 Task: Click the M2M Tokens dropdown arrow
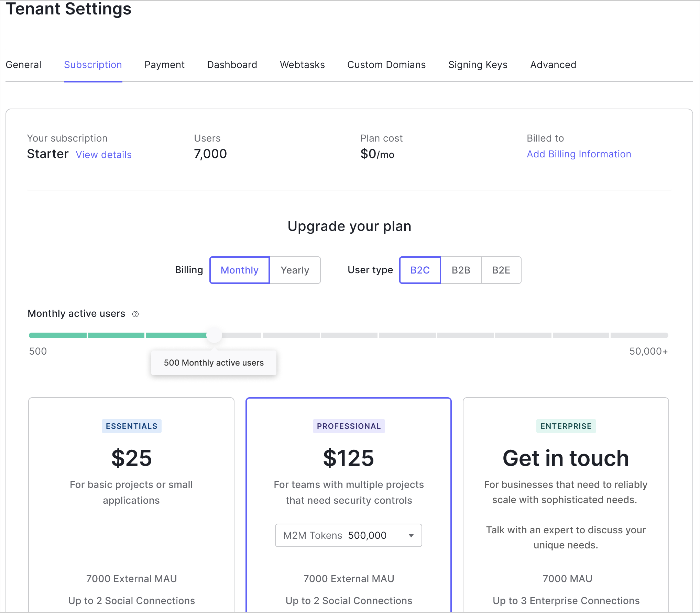click(x=411, y=535)
